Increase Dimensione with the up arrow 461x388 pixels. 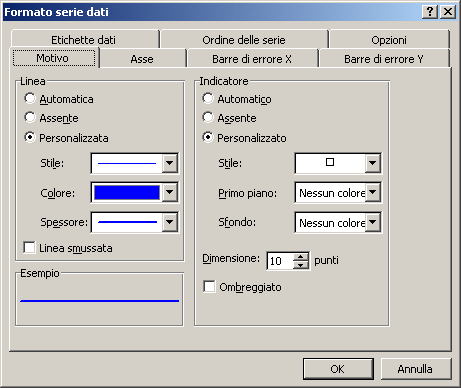click(x=301, y=257)
